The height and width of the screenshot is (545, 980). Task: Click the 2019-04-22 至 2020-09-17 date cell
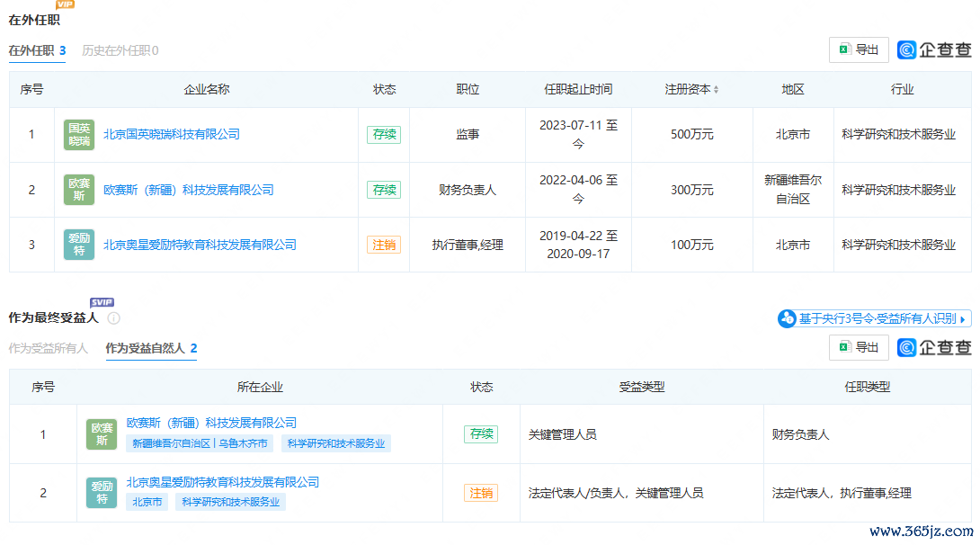point(578,245)
